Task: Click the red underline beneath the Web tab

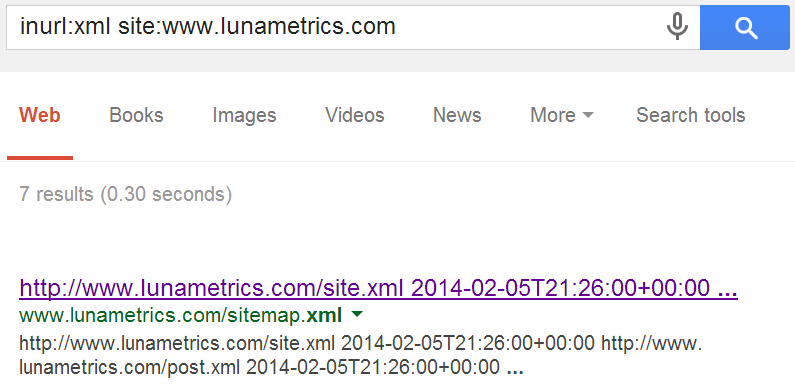Action: 40,158
